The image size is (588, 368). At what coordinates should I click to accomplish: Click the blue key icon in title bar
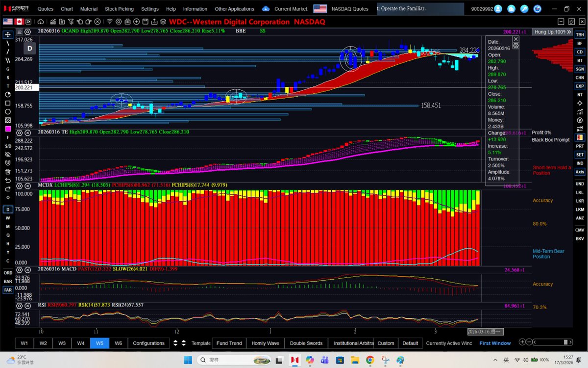(x=524, y=9)
